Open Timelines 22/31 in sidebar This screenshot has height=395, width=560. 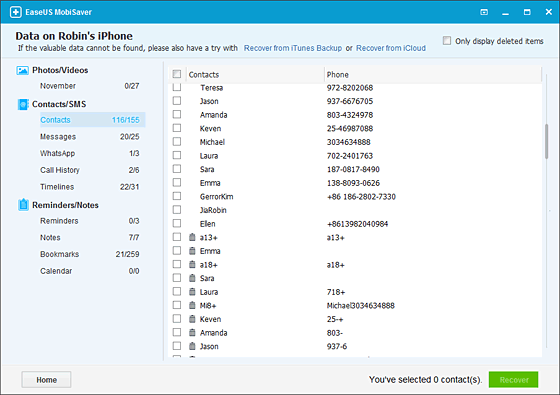coord(90,187)
